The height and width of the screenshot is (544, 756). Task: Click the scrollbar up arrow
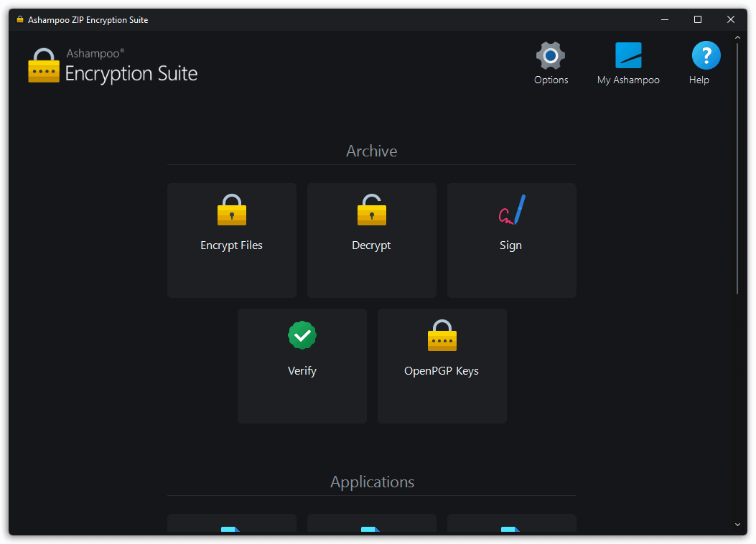click(737, 37)
